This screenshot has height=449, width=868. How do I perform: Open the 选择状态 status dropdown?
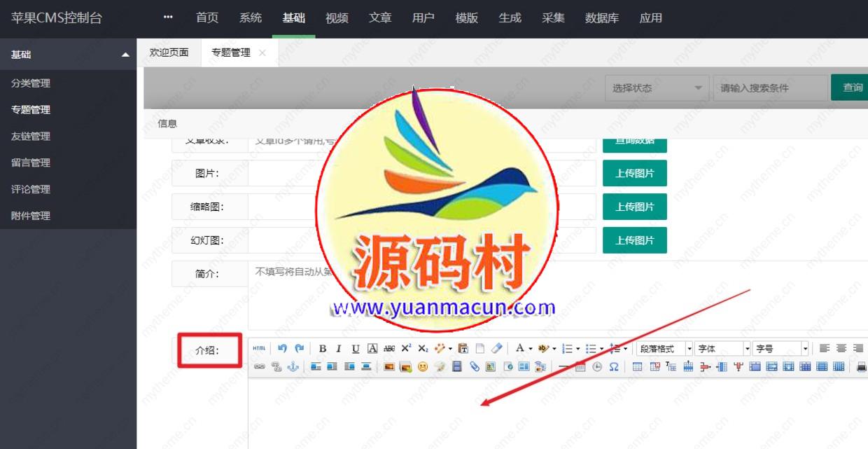point(657,88)
